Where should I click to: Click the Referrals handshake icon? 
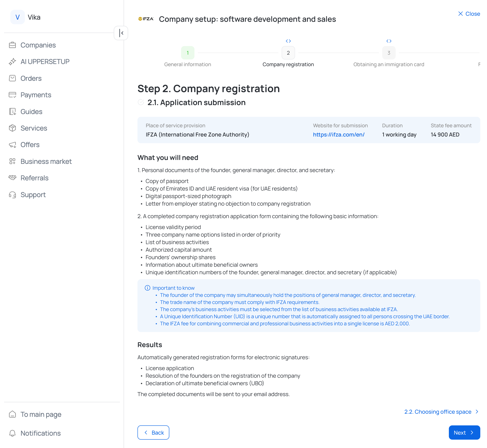click(12, 178)
